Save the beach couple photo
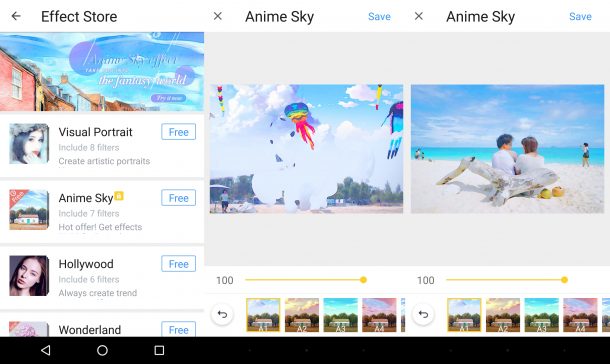The width and height of the screenshot is (610, 364). (580, 16)
